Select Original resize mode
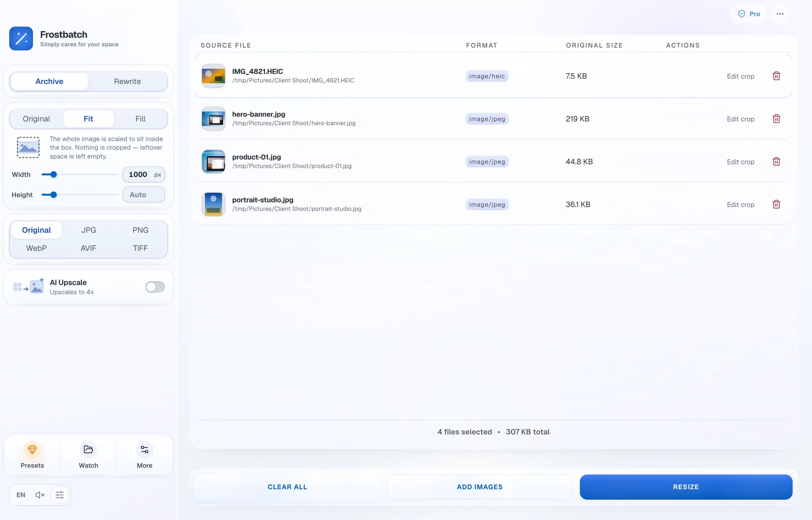This screenshot has width=812, height=520. (36, 119)
